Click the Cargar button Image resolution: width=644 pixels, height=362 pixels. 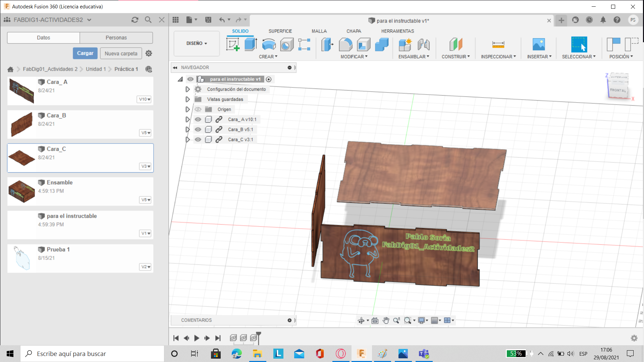coord(85,53)
